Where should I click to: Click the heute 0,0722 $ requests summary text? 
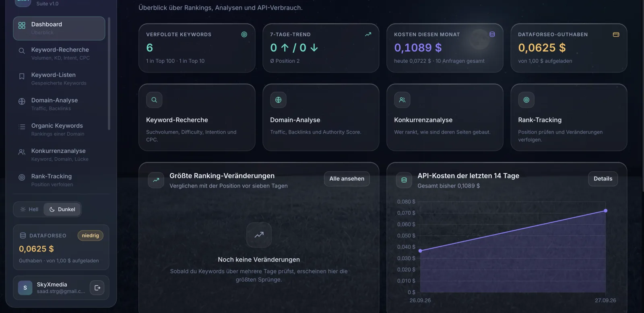pyautogui.click(x=439, y=61)
